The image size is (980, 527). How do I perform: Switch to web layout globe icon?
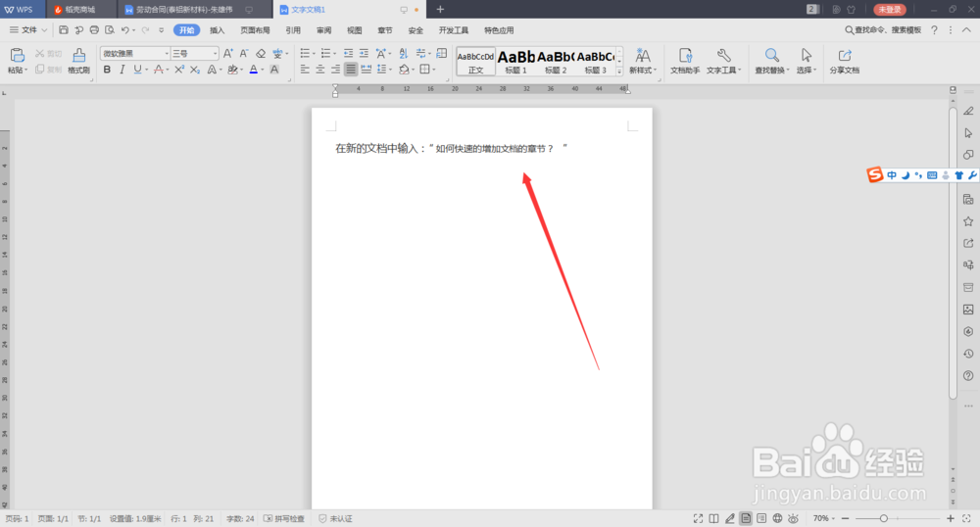pos(777,518)
